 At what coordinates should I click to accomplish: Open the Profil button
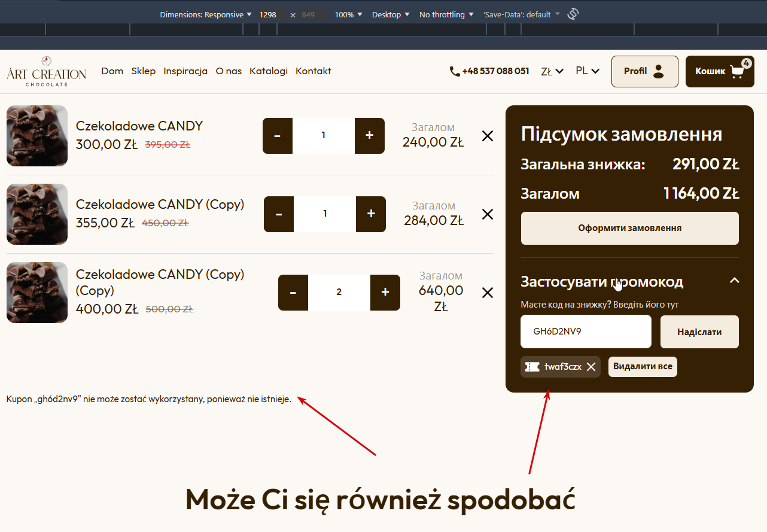point(644,71)
